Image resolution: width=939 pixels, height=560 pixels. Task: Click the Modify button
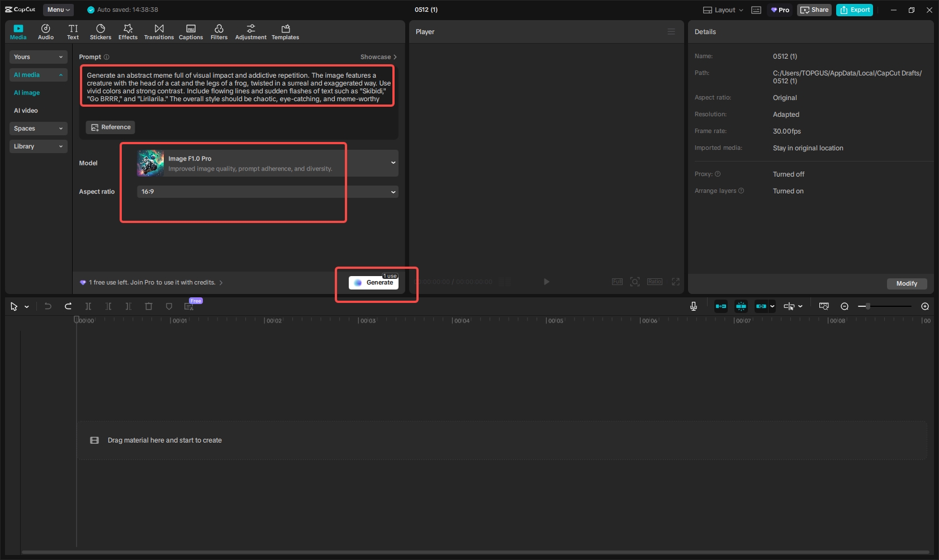pos(907,284)
